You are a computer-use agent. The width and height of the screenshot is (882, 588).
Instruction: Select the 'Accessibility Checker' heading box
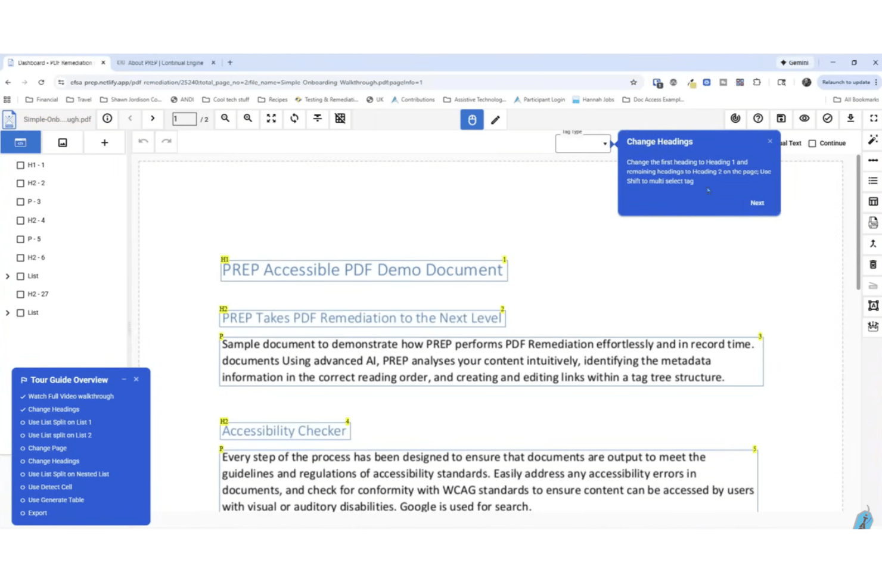pos(285,431)
